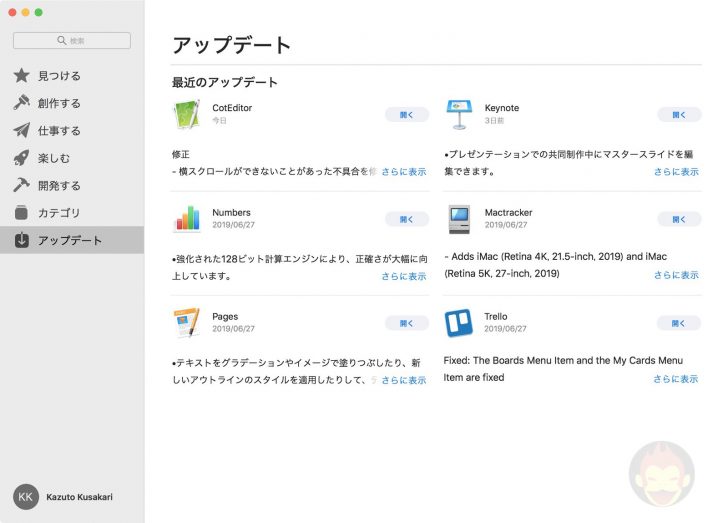Click the Mactracker app title
This screenshot has width=728, height=523.
pos(508,212)
